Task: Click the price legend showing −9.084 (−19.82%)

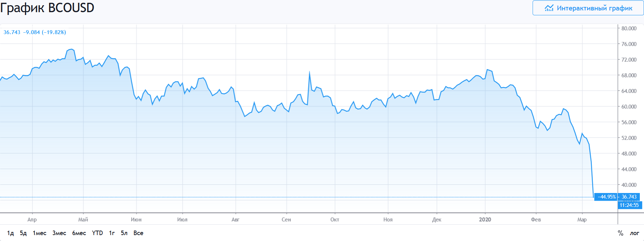Action: click(x=44, y=32)
